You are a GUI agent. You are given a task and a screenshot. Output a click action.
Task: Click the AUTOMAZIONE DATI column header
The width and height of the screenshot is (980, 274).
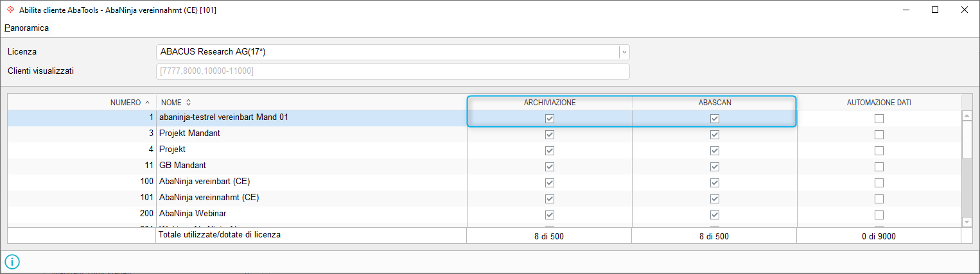pyautogui.click(x=879, y=102)
